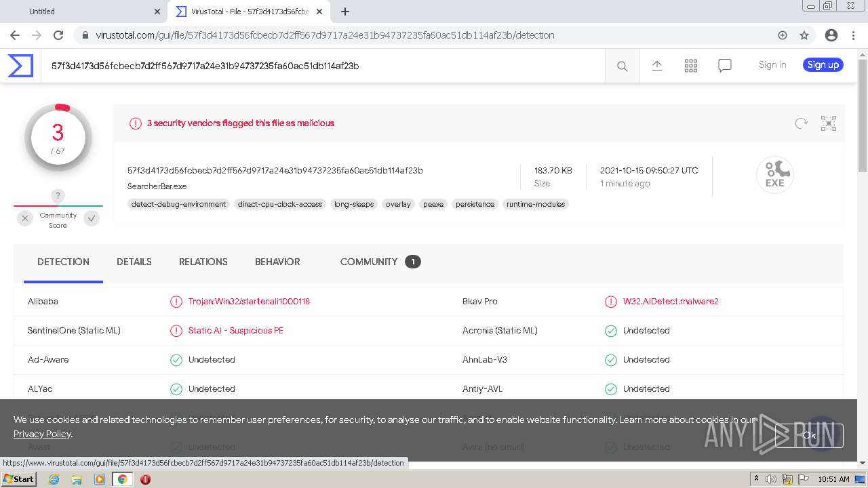The width and height of the screenshot is (868, 488).
Task: Click the reanalyze refresh icon
Action: tap(801, 123)
